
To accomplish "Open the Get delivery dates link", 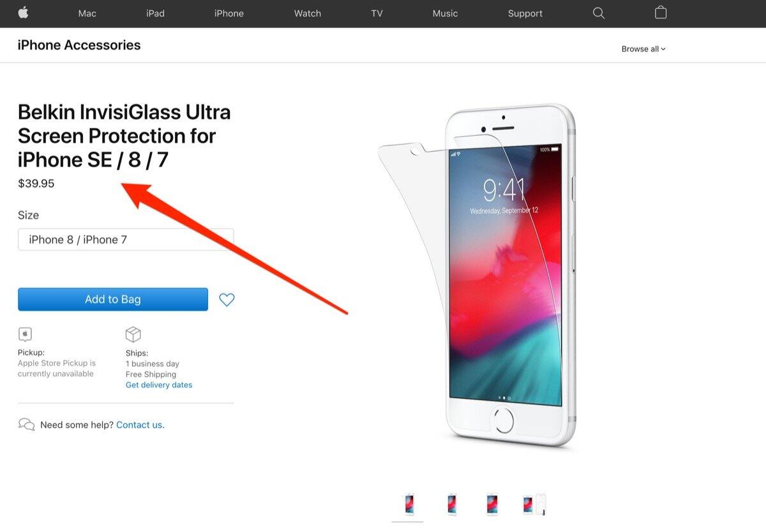I will click(159, 385).
